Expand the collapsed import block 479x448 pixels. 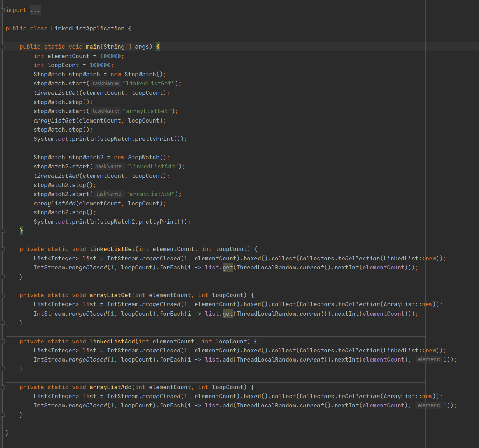[x=2, y=10]
